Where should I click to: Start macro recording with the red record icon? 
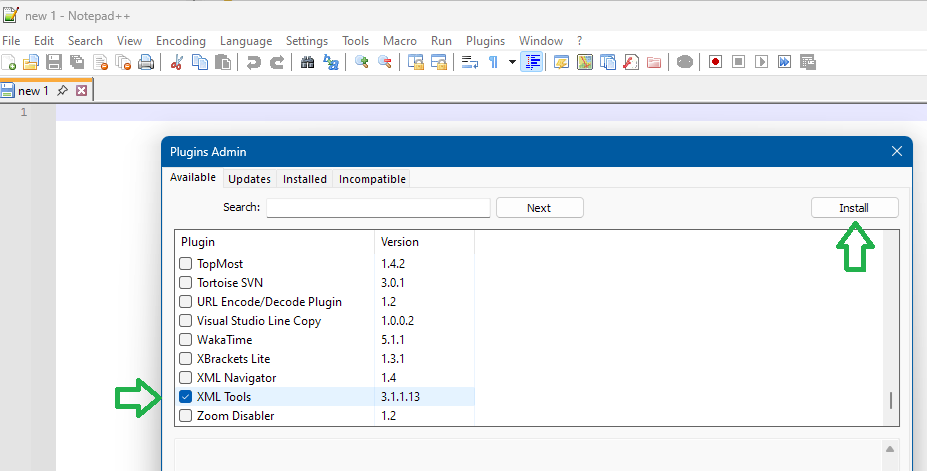[716, 62]
